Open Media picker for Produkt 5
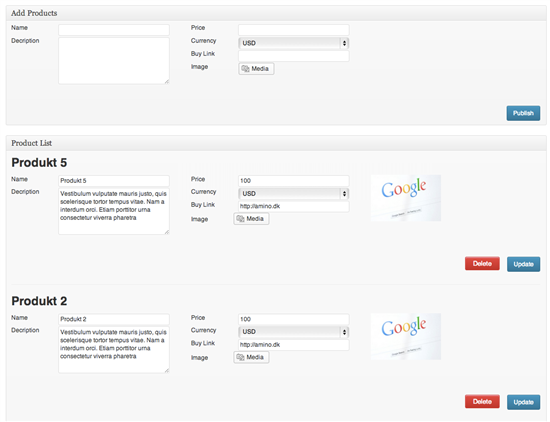550x422 pixels. 251,219
